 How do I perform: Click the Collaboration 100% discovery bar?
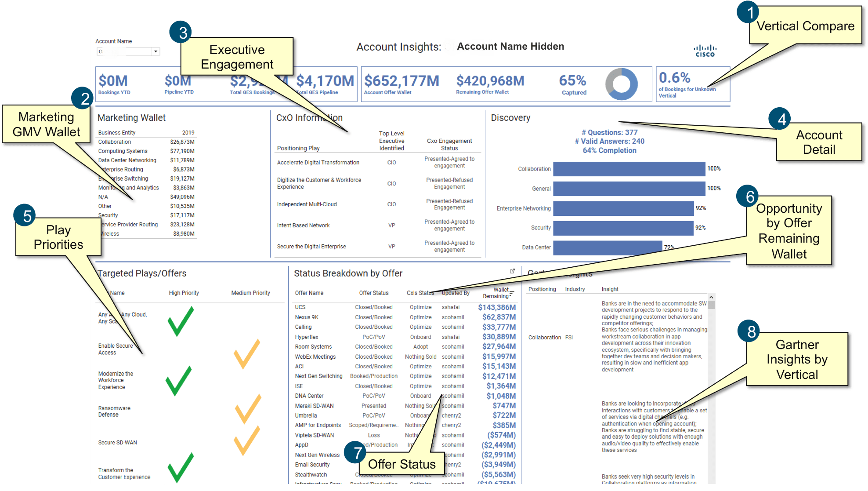click(x=629, y=169)
